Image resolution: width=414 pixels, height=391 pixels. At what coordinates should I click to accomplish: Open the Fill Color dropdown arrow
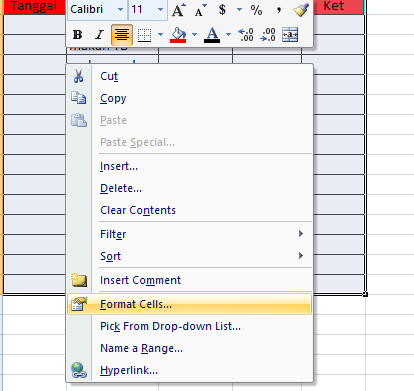coord(195,35)
